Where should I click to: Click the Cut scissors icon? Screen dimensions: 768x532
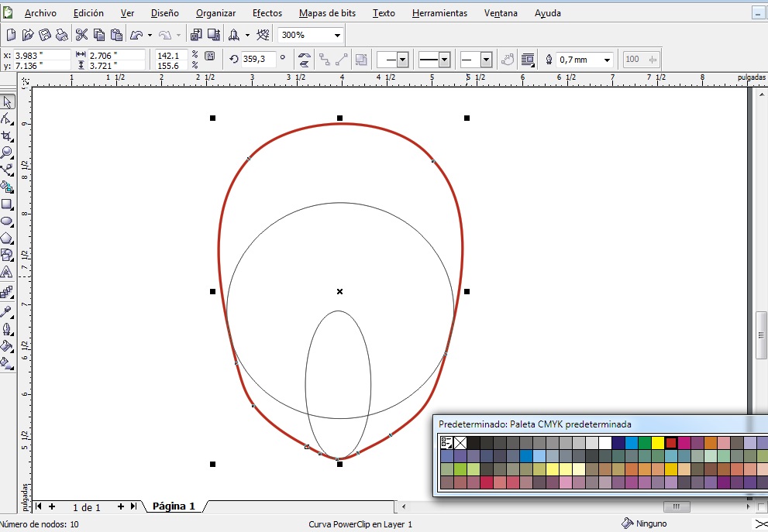81,35
